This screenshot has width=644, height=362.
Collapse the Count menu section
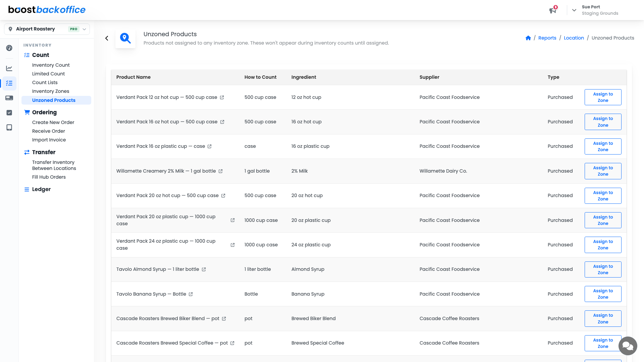[40, 55]
